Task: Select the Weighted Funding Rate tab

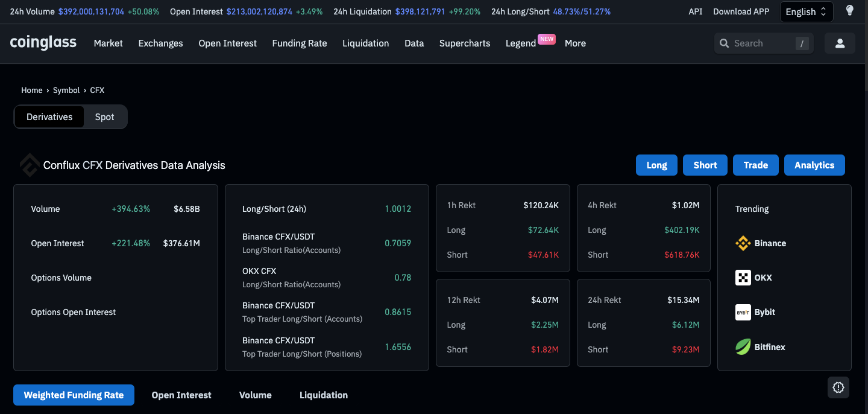Action: 74,395
